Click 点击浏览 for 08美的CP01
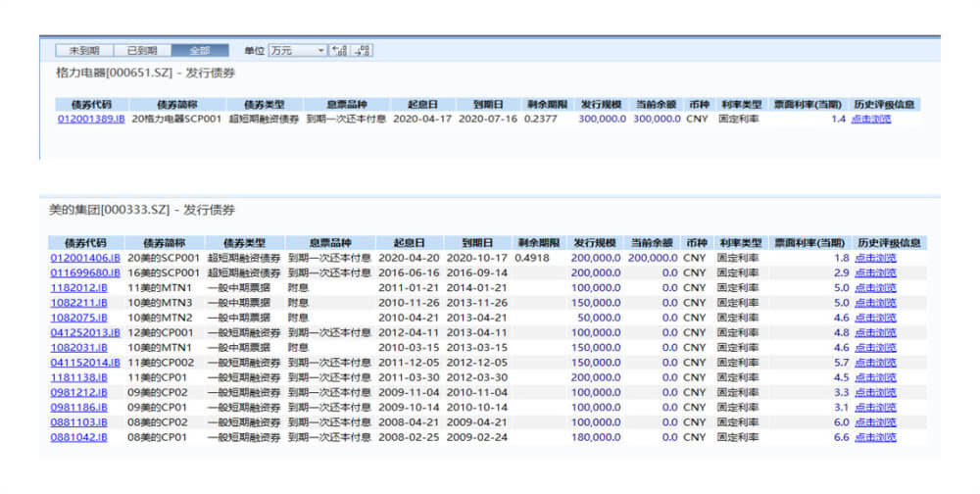 tap(875, 438)
